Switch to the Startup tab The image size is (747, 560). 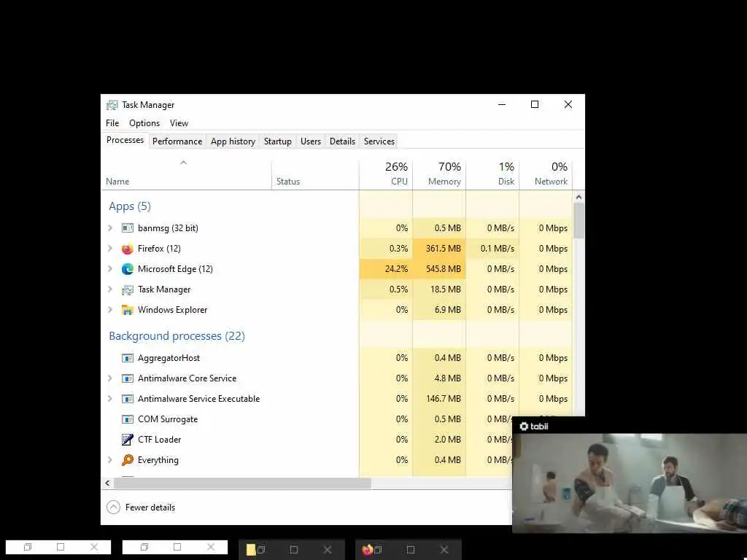pos(278,141)
